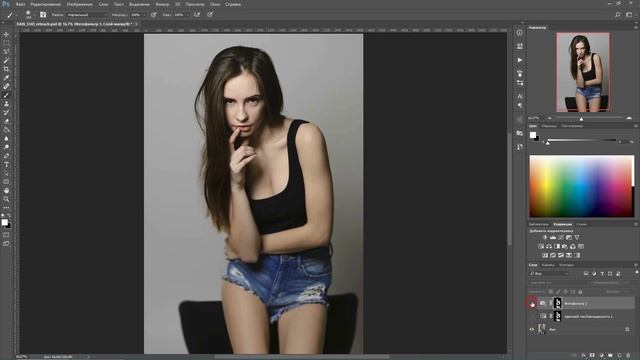Select the Brush tool in toolbox
Screen dimensions: 640x360
tap(6, 95)
